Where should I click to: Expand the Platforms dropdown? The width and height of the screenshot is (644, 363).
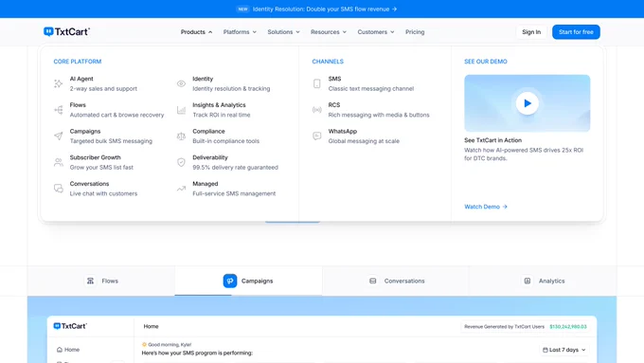point(240,32)
